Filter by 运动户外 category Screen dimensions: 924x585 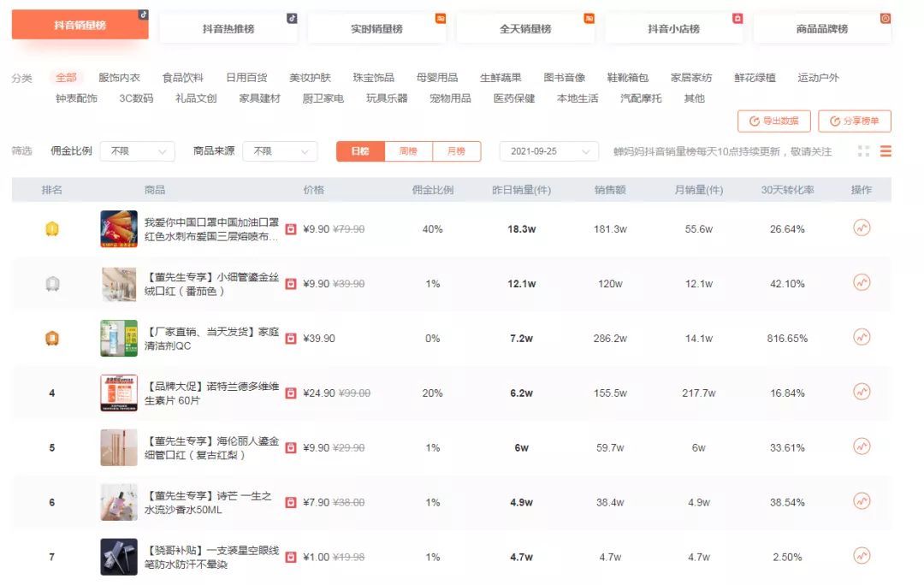[819, 77]
